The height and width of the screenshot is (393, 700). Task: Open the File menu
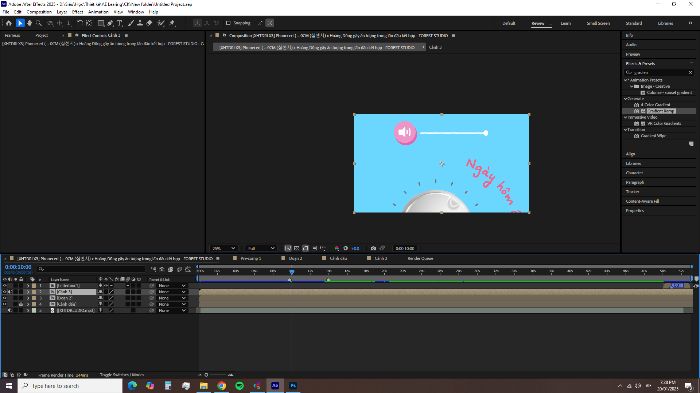click(6, 12)
